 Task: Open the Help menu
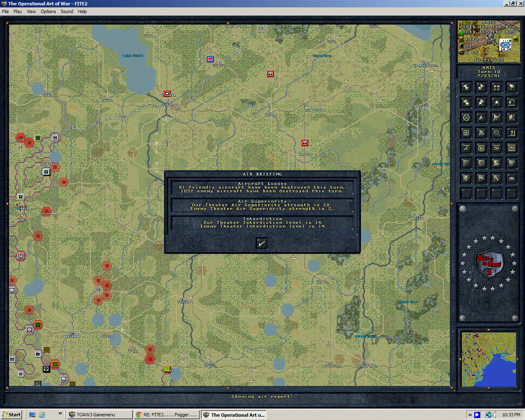tap(82, 11)
